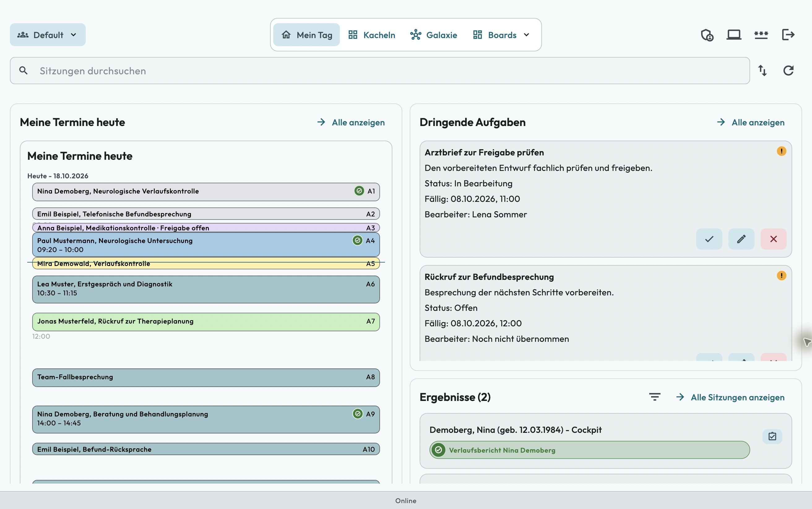
Task: Open Nina Demoberg, Beratung und Behandlungsplanung
Action: click(206, 419)
